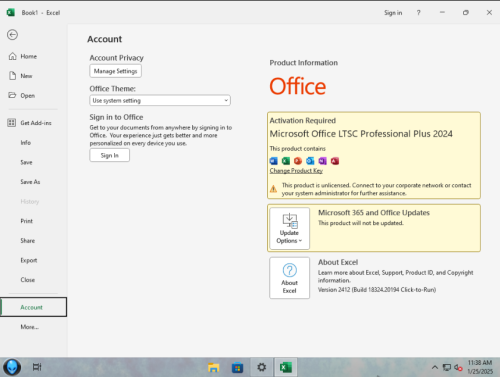Open Get Add-ins
The height and width of the screenshot is (377, 500).
[36, 123]
